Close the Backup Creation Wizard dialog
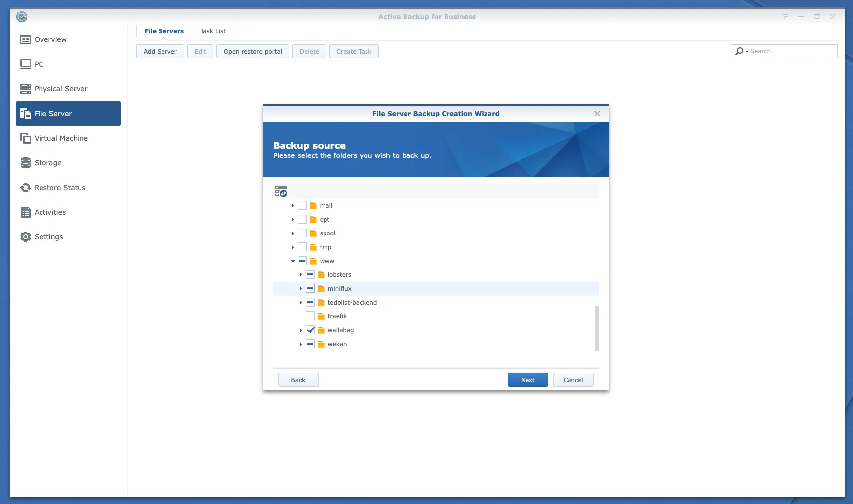 point(597,114)
